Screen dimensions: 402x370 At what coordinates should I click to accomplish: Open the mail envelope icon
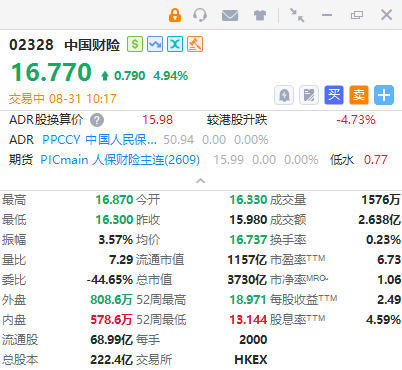pyautogui.click(x=230, y=15)
